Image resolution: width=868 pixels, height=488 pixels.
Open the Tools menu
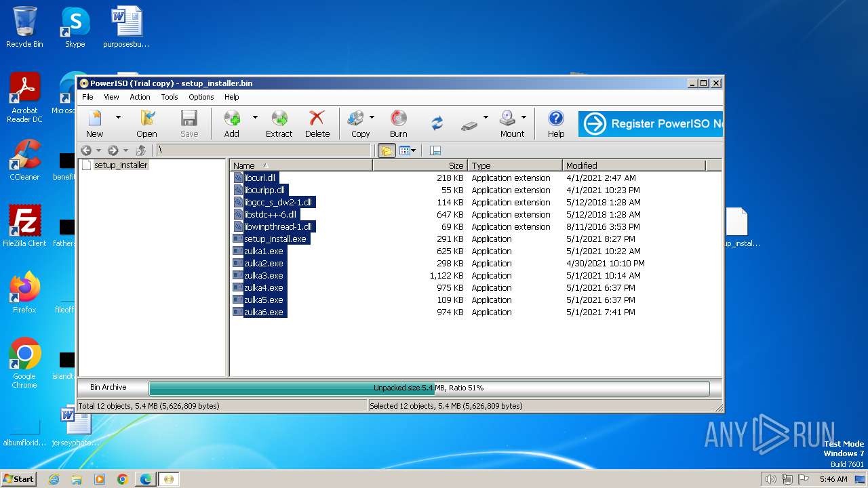click(170, 97)
